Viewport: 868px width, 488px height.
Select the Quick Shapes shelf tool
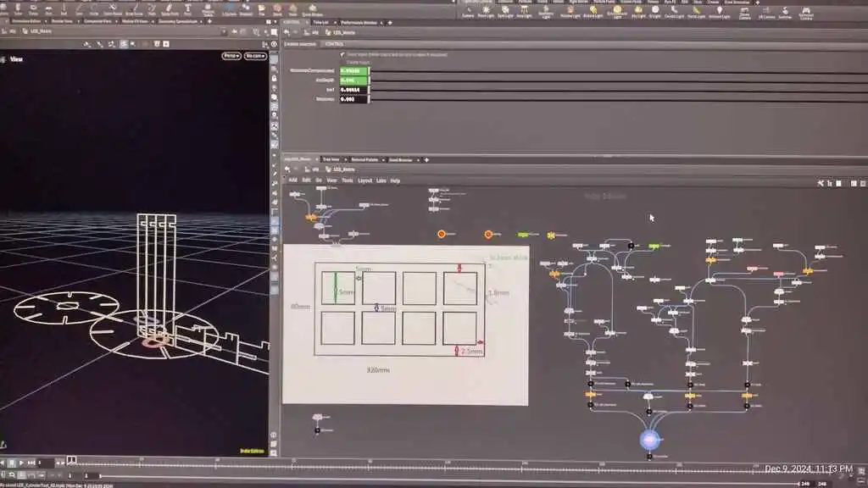312,10
